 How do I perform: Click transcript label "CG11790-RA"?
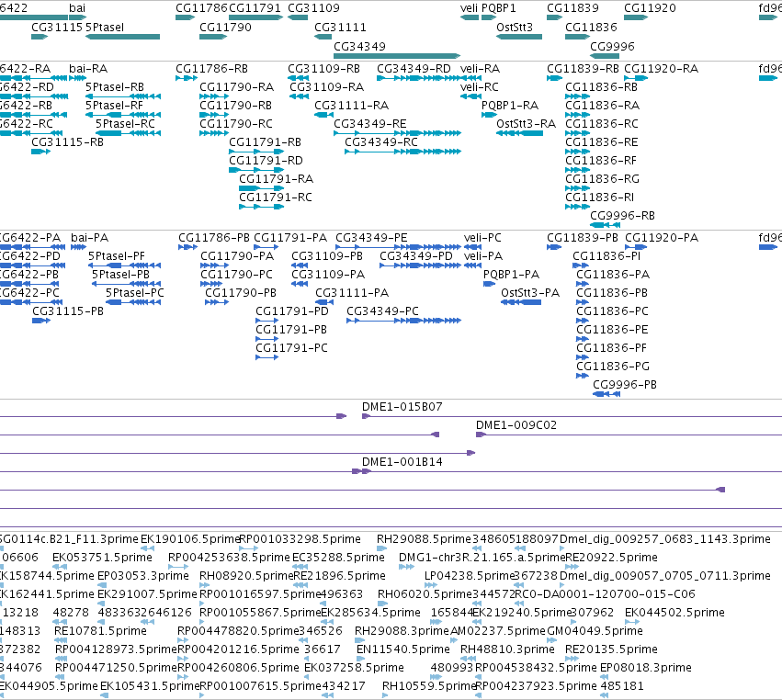(236, 87)
